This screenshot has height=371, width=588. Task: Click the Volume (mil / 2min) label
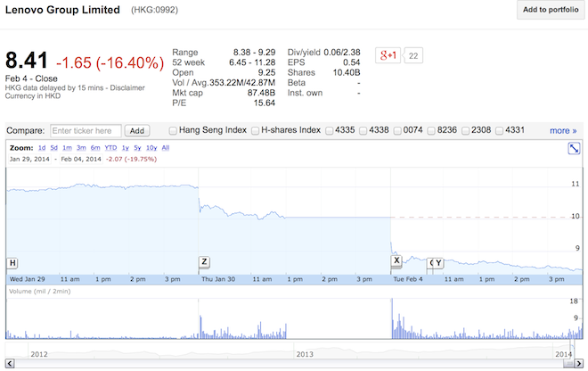pyautogui.click(x=40, y=292)
